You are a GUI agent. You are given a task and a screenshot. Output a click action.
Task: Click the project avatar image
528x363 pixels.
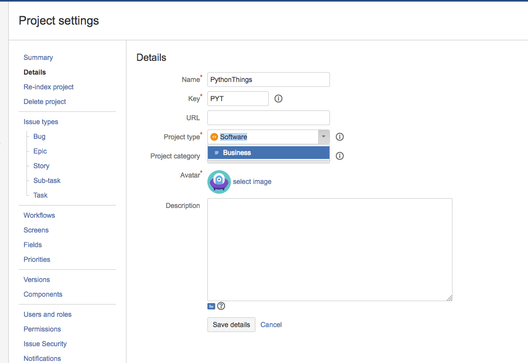pos(219,182)
